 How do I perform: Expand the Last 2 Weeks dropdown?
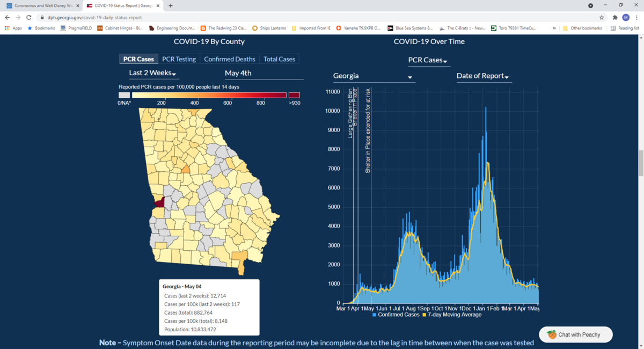point(153,73)
